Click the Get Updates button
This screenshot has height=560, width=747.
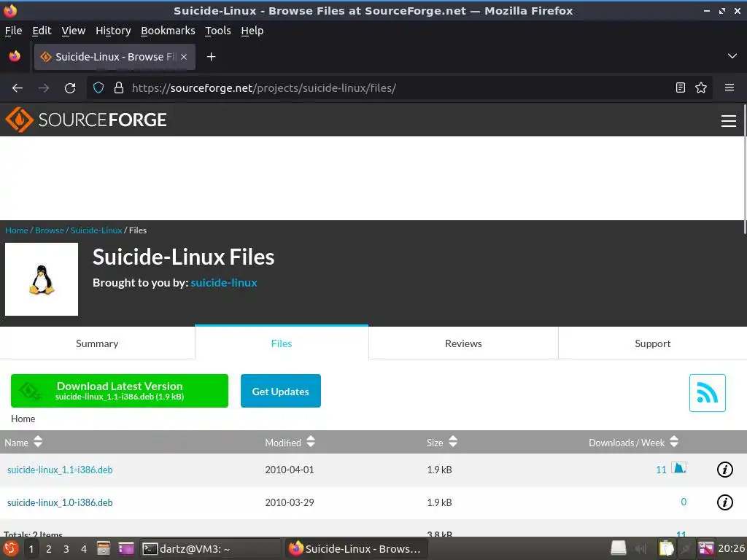pyautogui.click(x=281, y=391)
